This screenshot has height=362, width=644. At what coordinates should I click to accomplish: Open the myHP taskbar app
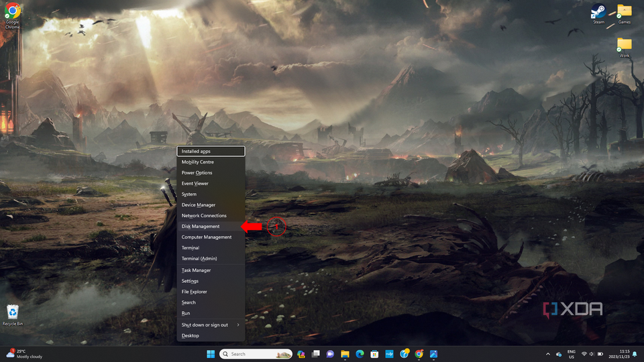point(389,354)
